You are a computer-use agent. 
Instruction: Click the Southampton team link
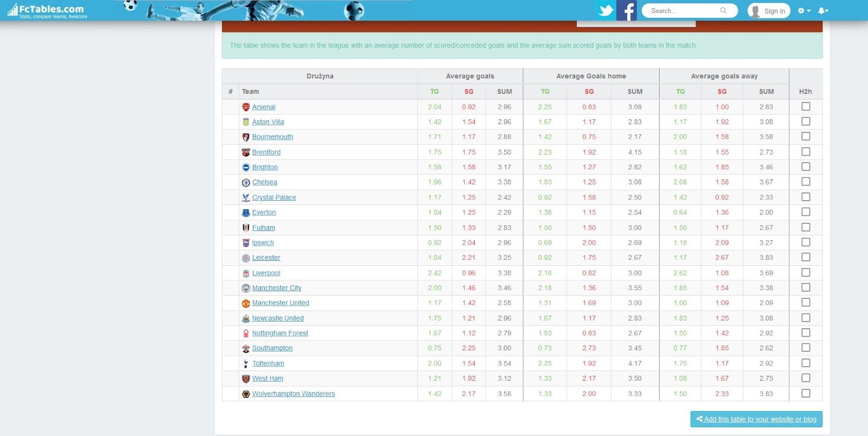[272, 348]
